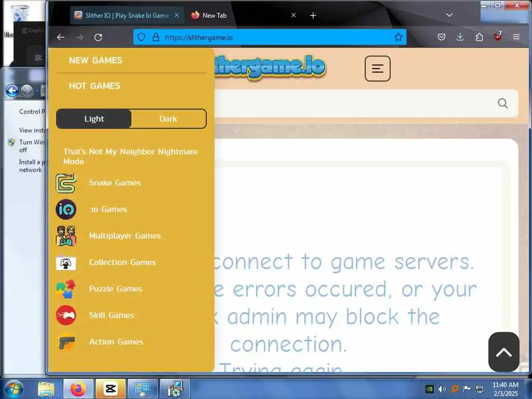Viewport: 532px width, 399px height.
Task: Click the CapCut taskbar icon
Action: tap(111, 389)
